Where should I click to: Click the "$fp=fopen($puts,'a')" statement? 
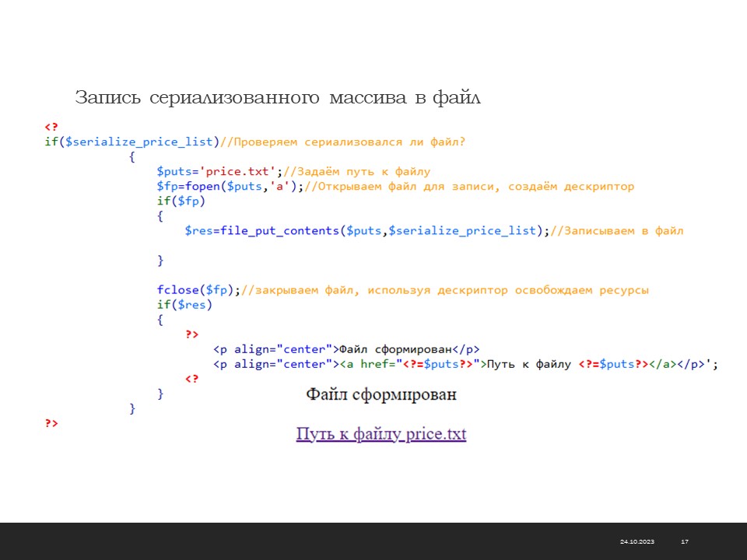pyautogui.click(x=227, y=187)
